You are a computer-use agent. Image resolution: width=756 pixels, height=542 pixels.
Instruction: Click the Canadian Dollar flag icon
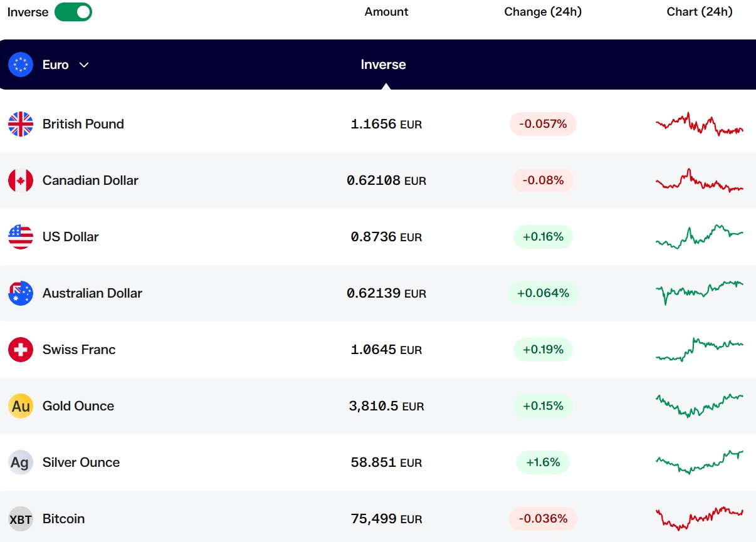[21, 180]
